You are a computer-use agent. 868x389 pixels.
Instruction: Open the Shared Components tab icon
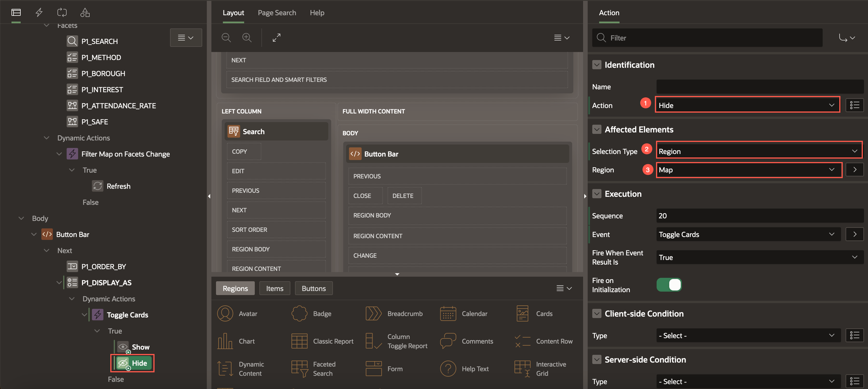pyautogui.click(x=85, y=12)
